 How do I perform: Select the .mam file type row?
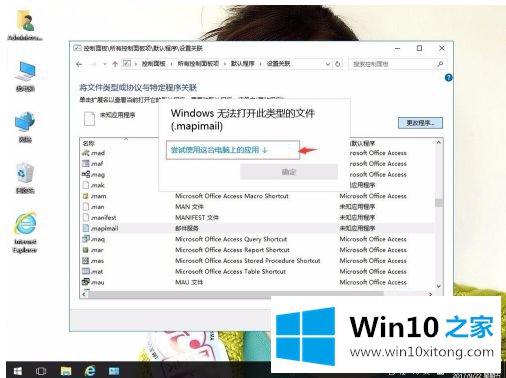(257, 196)
